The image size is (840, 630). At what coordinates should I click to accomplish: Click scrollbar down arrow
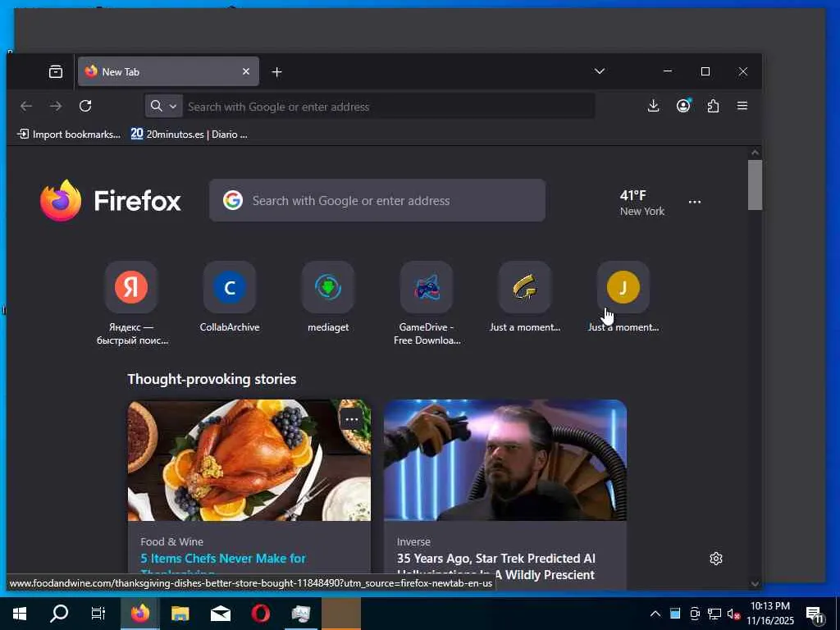pos(755,584)
